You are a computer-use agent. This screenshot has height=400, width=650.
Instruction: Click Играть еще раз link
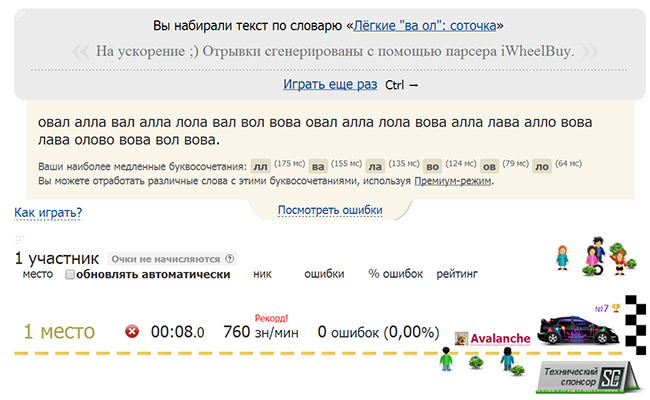point(330,85)
